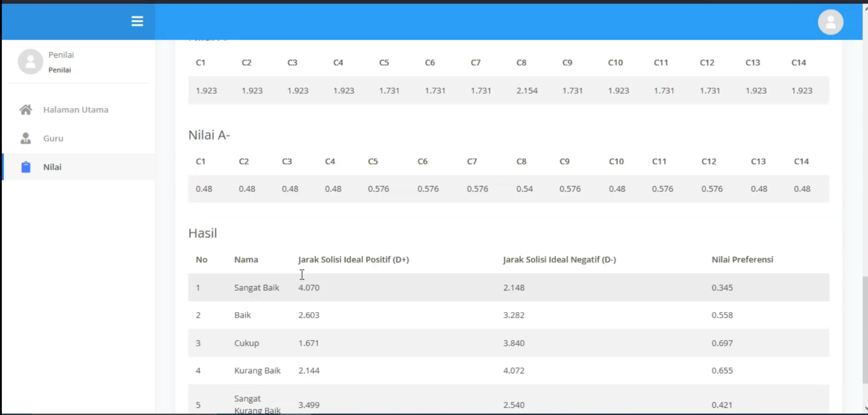
Task: Click the Penilai profile picture in the sidebar
Action: (30, 61)
